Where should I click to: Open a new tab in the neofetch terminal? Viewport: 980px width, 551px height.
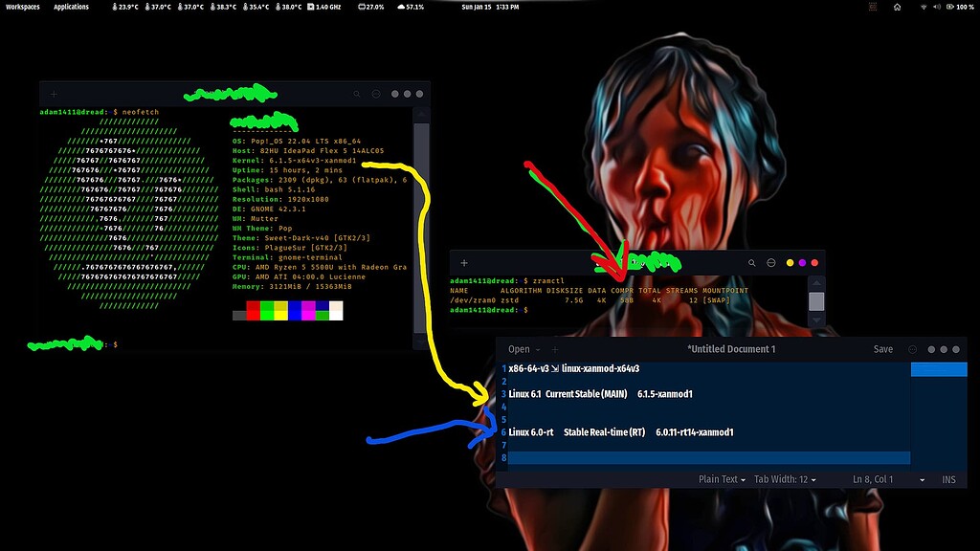pyautogui.click(x=54, y=94)
